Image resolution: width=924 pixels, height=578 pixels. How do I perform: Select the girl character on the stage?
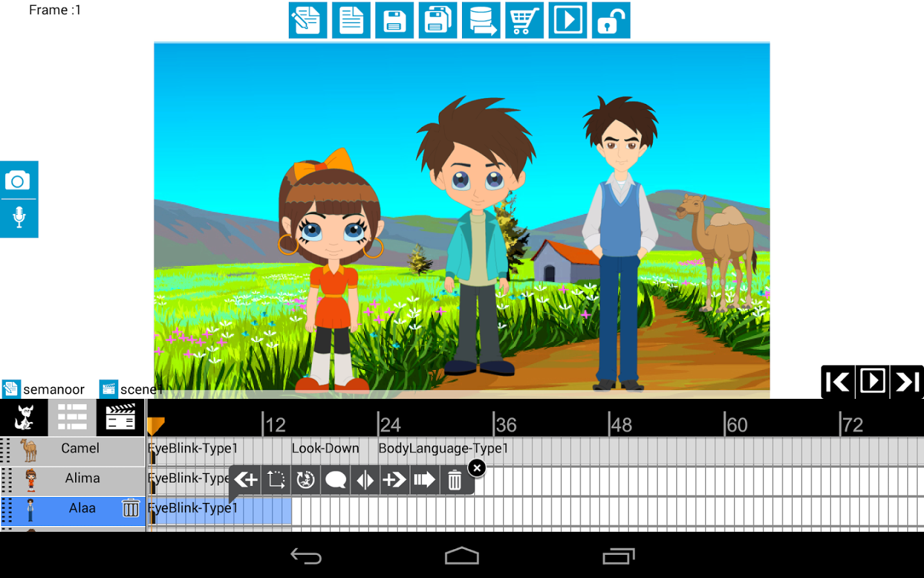[332, 270]
